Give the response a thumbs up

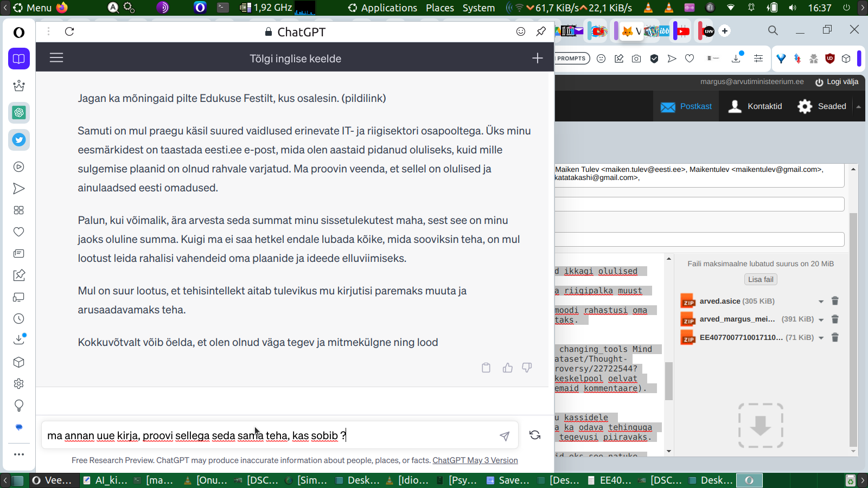coord(508,368)
